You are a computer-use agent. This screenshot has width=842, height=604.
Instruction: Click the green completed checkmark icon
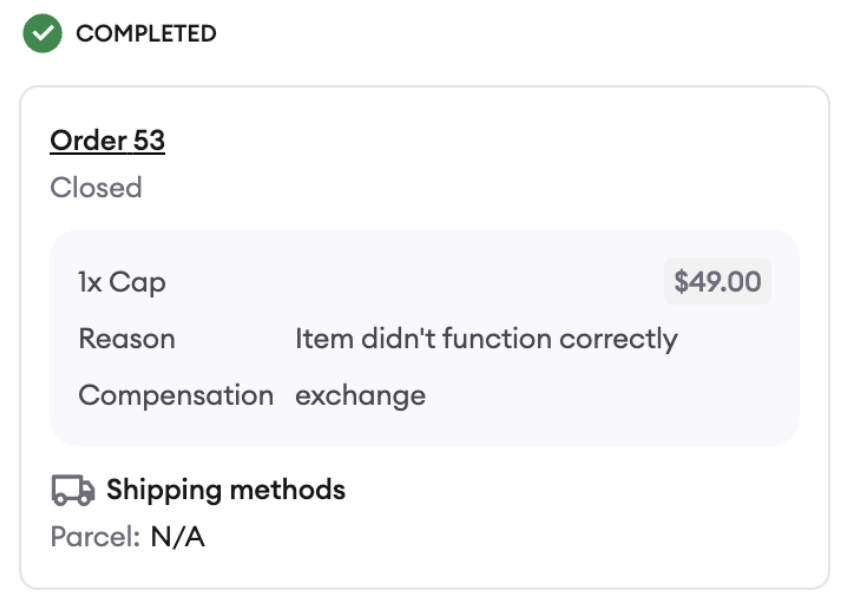coord(42,33)
